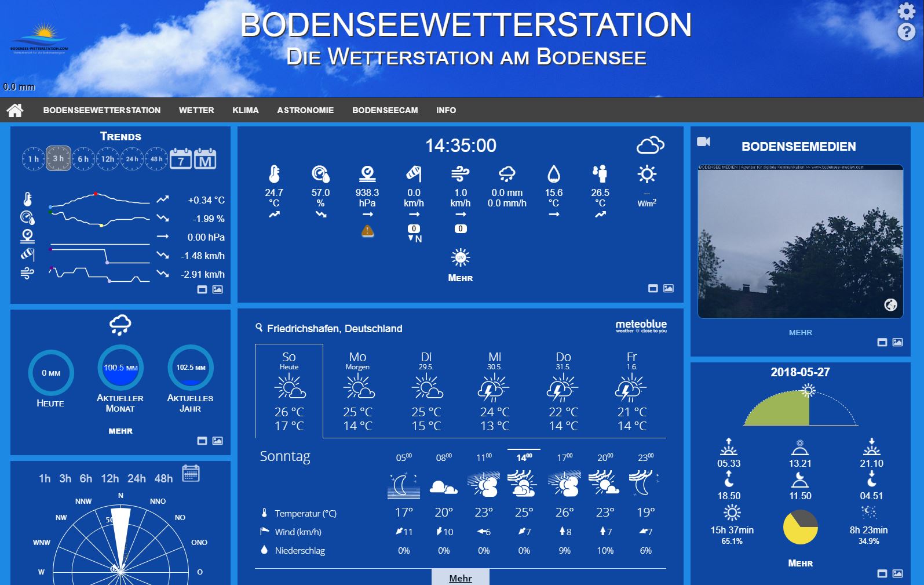Select the 6 h trend clock

[x=83, y=159]
